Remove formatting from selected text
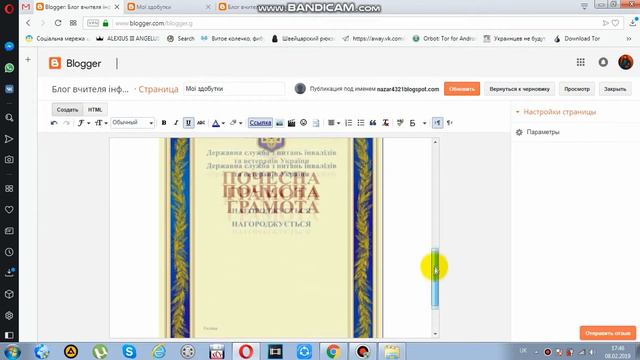The image size is (640, 360). [x=385, y=123]
